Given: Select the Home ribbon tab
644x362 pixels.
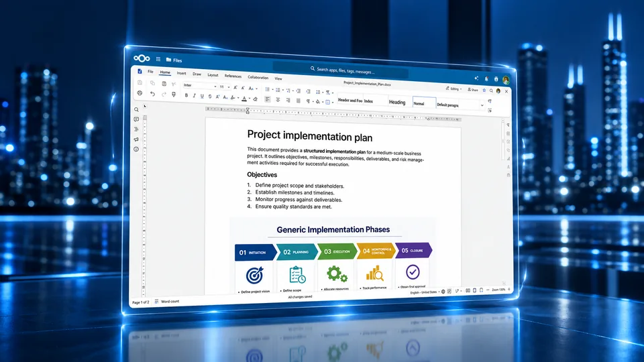Looking at the screenshot, I should pyautogui.click(x=165, y=72).
